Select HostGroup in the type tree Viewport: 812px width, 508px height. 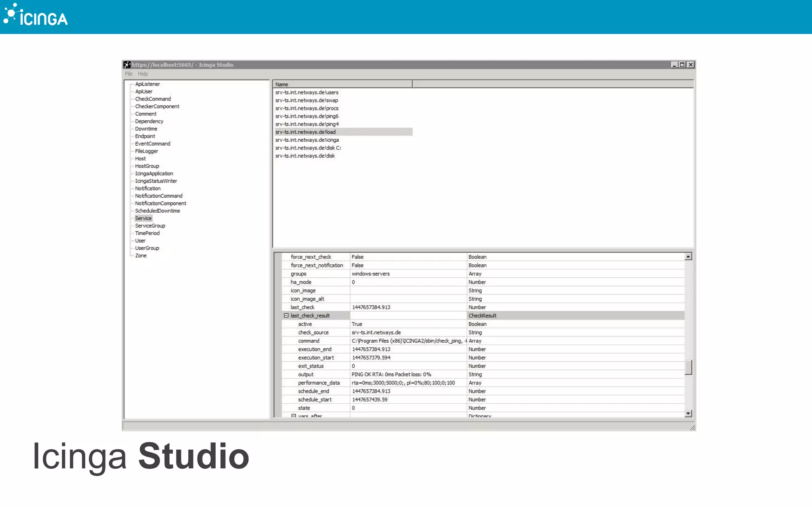click(x=147, y=166)
